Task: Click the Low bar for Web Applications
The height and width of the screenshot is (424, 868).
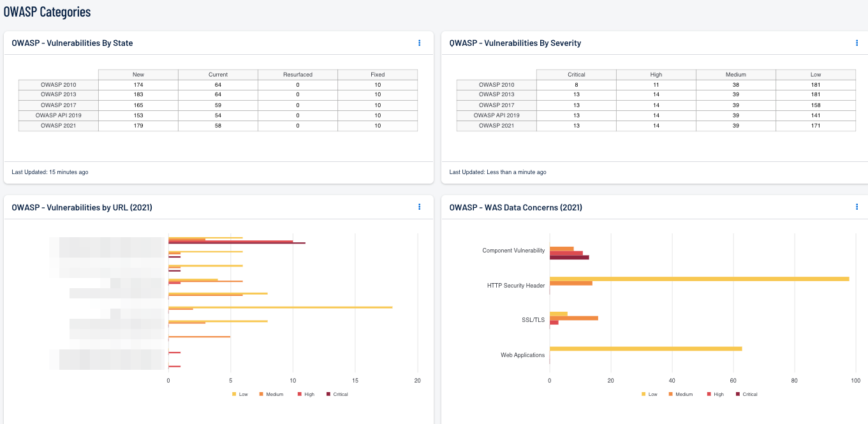Action: 645,349
